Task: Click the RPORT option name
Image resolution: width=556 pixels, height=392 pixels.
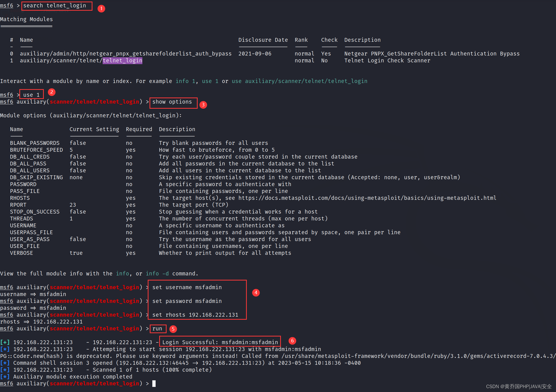Action: (x=18, y=205)
